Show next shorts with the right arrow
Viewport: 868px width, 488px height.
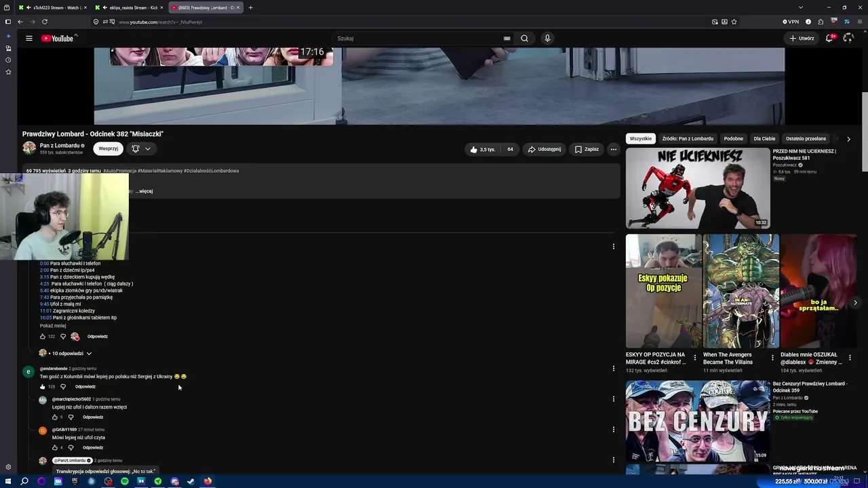(855, 303)
